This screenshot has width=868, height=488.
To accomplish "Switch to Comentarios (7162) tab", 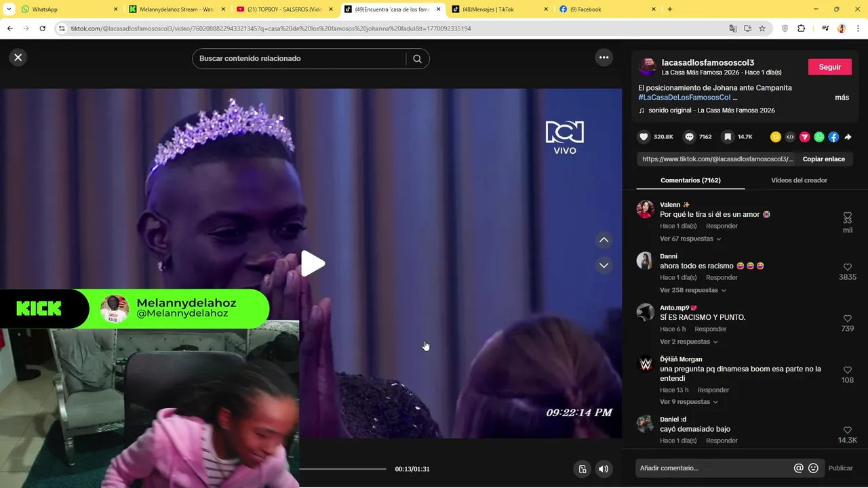I will click(690, 180).
